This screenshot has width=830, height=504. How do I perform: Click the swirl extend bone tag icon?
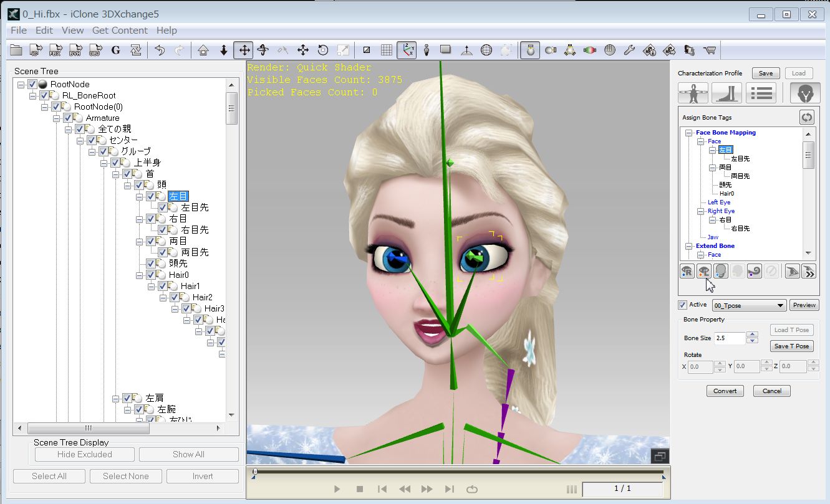[754, 271]
